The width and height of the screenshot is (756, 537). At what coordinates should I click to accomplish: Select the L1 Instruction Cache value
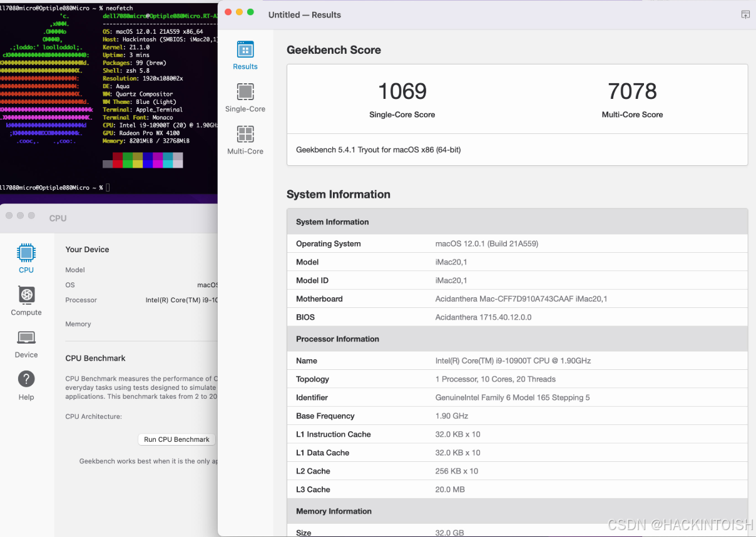[x=457, y=434]
